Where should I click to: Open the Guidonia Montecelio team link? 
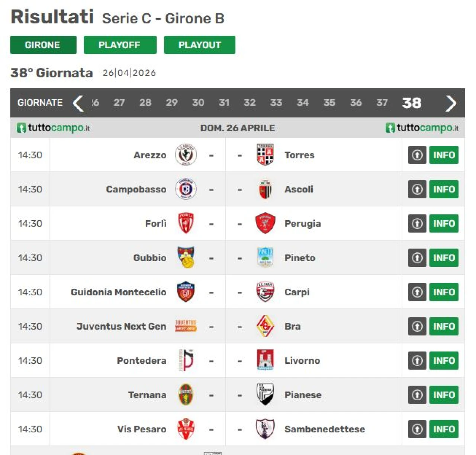[x=119, y=292]
